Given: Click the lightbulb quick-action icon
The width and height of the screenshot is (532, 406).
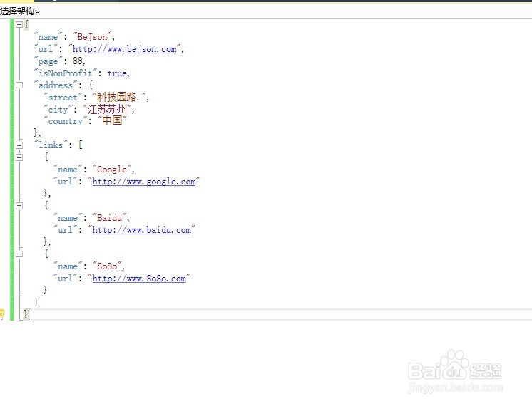Looking at the screenshot, I should (2, 314).
